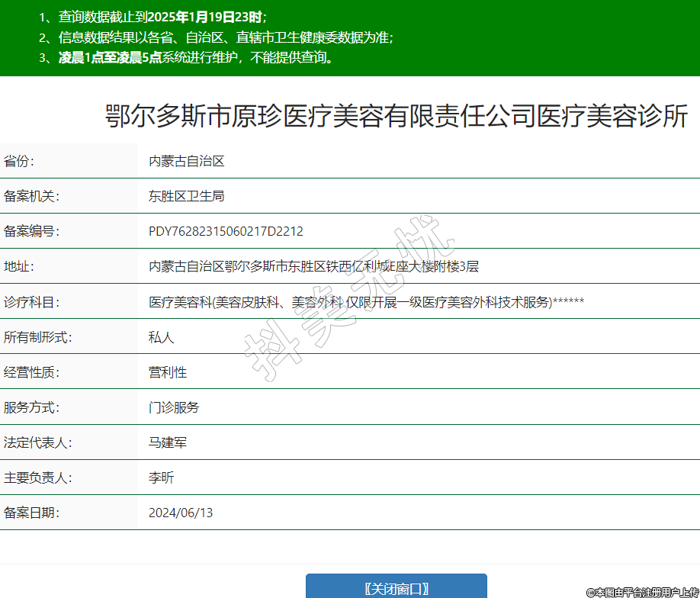This screenshot has width=700, height=598.
Task: Click the 卫生健康委 data source notice line
Action: (226, 37)
